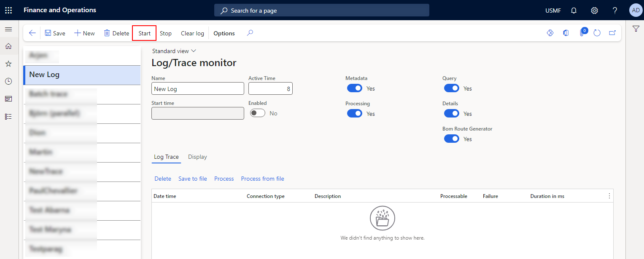Toggle the Enabled switch

(258, 113)
